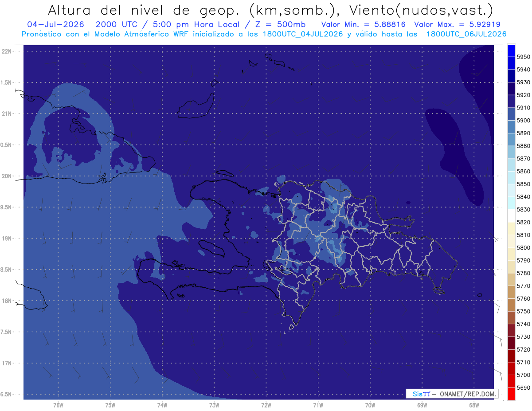
Task: Click the 5700 colorbar label
Action: pos(523,375)
